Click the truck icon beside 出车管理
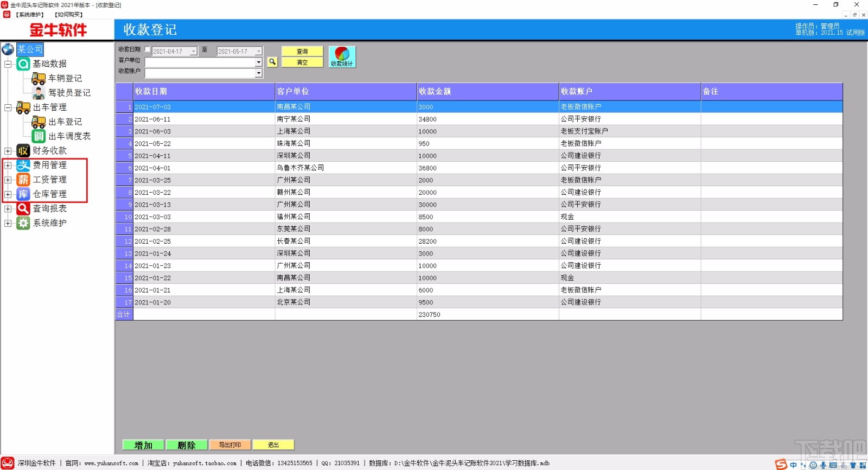 coord(23,107)
